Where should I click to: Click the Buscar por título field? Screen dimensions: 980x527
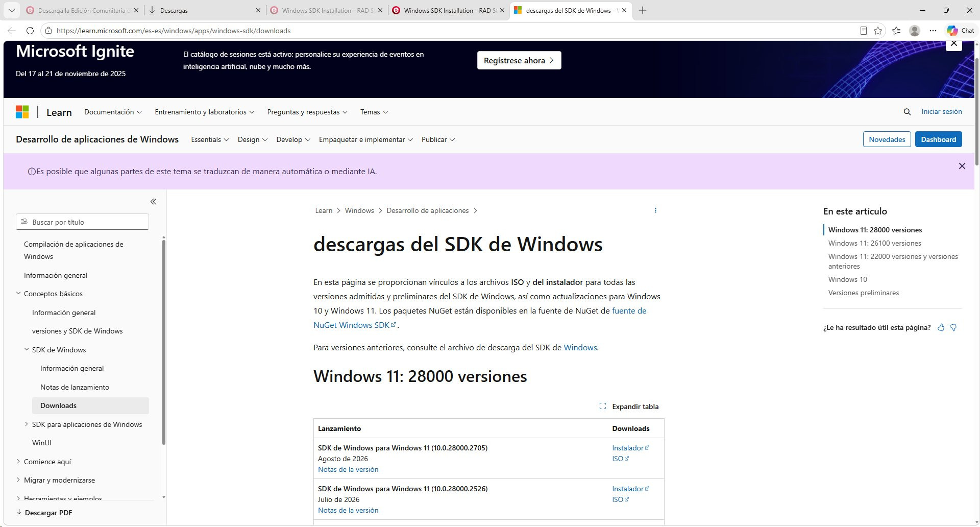[x=82, y=222]
